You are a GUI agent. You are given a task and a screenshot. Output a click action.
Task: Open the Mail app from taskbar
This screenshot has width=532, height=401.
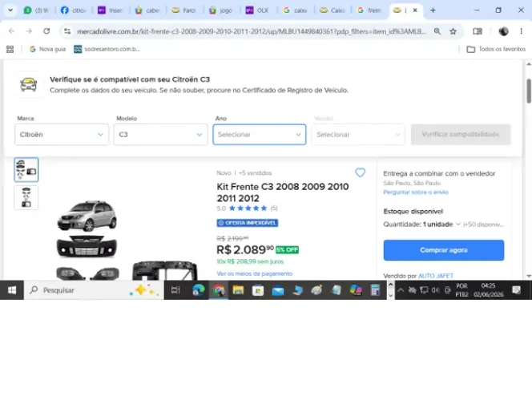[278, 290]
